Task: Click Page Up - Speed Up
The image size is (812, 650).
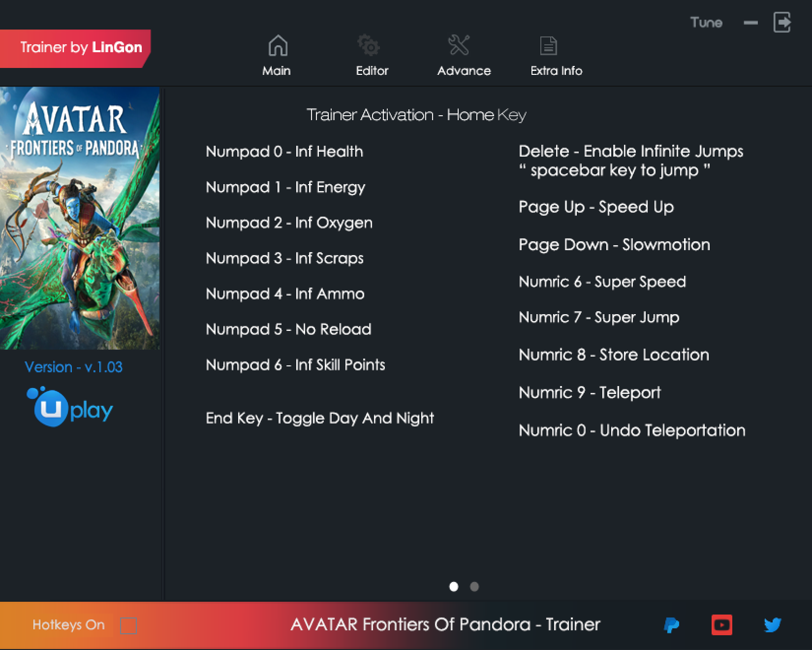Action: pos(596,207)
